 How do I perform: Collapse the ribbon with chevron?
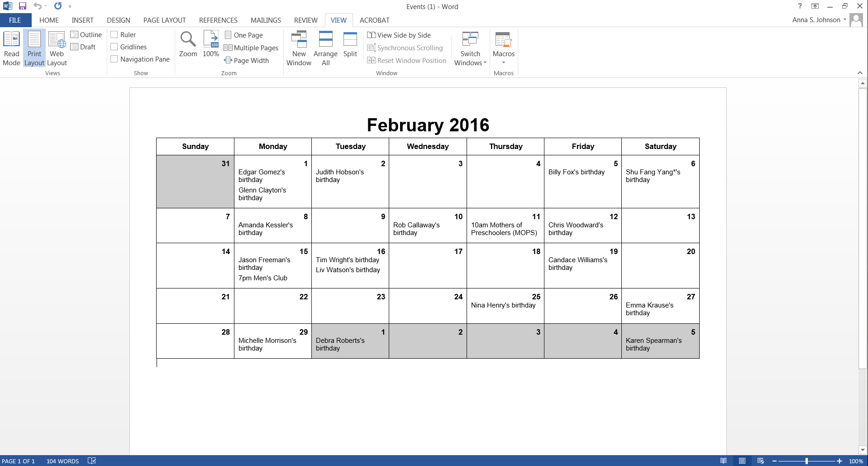pyautogui.click(x=860, y=73)
